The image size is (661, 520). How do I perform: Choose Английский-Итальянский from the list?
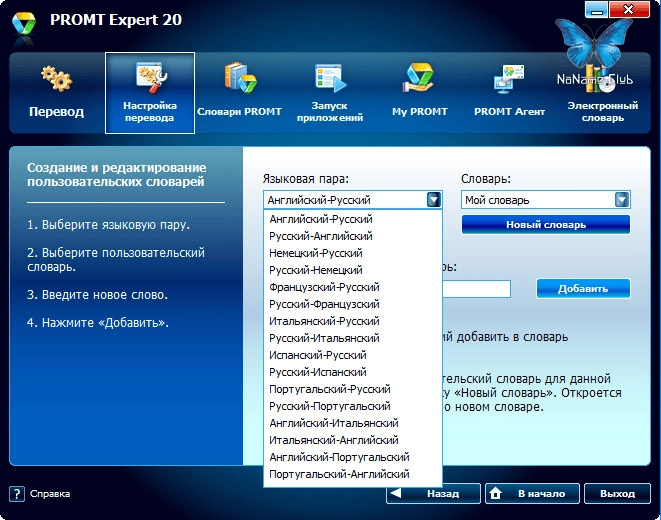(353, 423)
